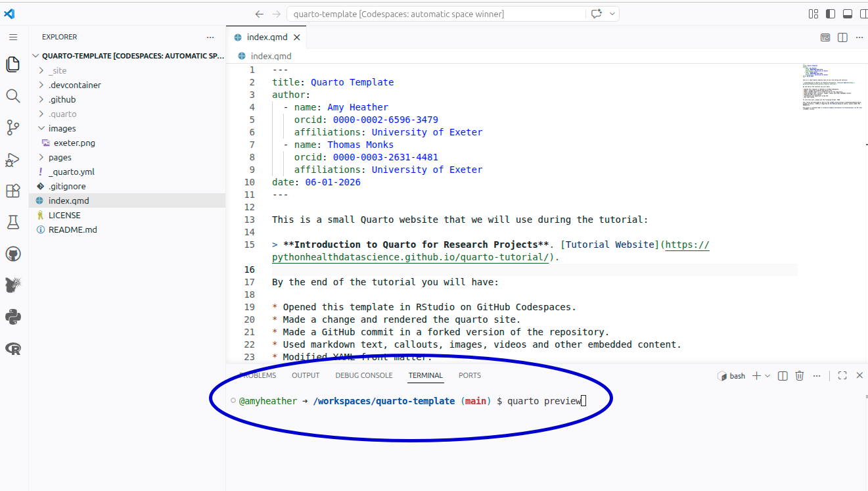Create a new terminal with plus
Image resolution: width=868 pixels, height=491 pixels.
click(x=756, y=376)
